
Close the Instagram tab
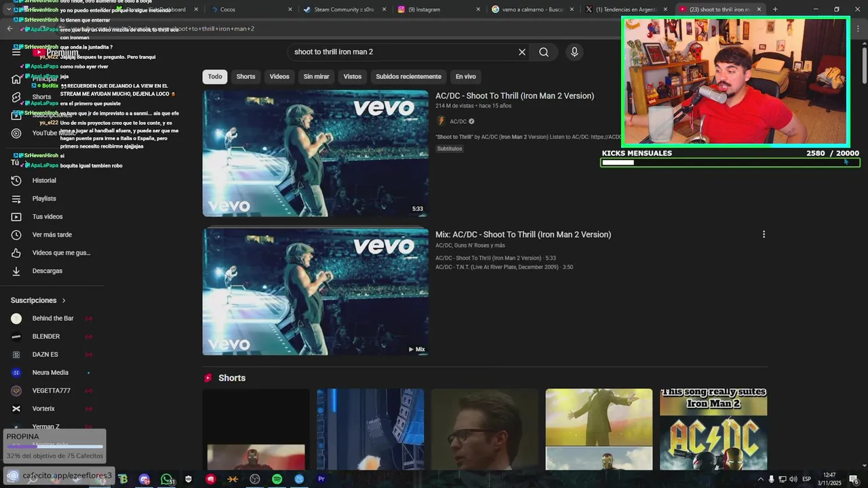[x=478, y=9]
